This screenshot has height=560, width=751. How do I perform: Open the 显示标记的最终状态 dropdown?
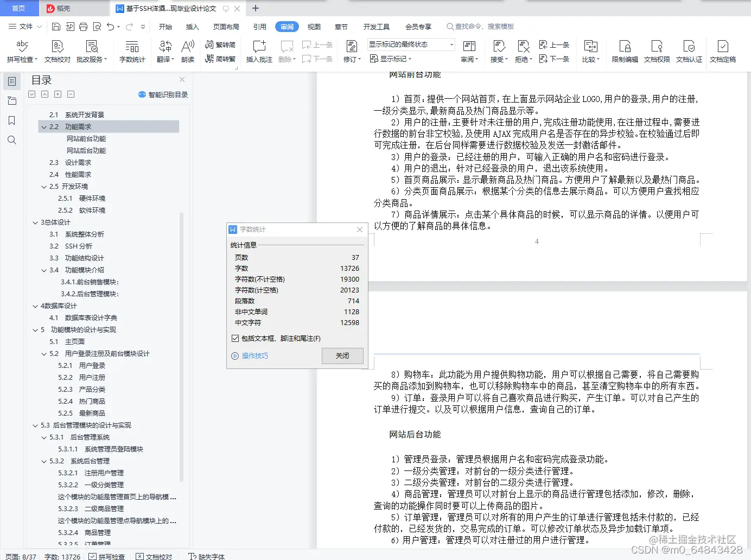pos(410,44)
